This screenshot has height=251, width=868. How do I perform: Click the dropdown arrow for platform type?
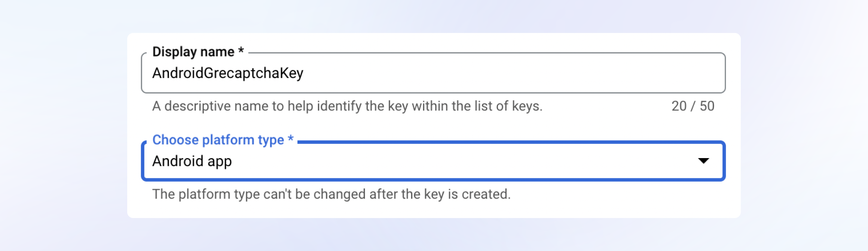pos(703,161)
